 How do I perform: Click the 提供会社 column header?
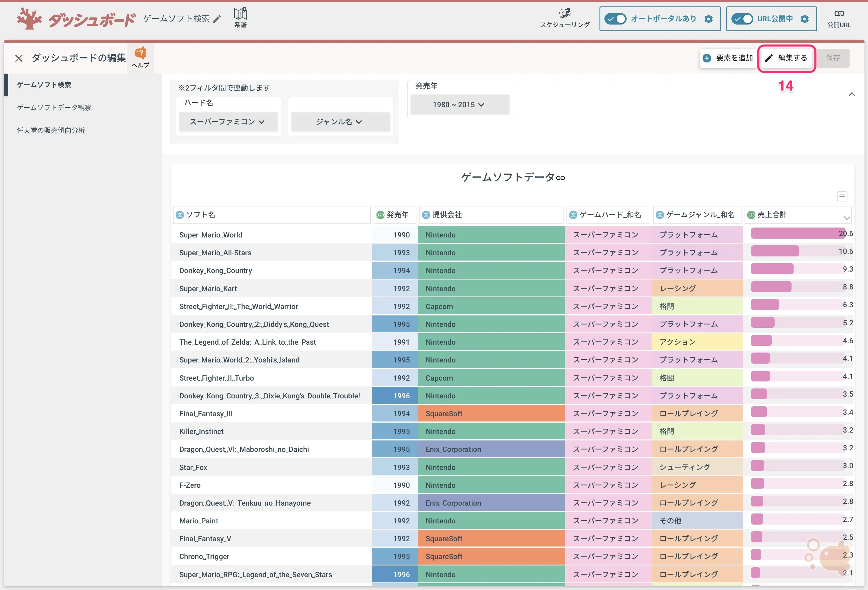(491, 215)
